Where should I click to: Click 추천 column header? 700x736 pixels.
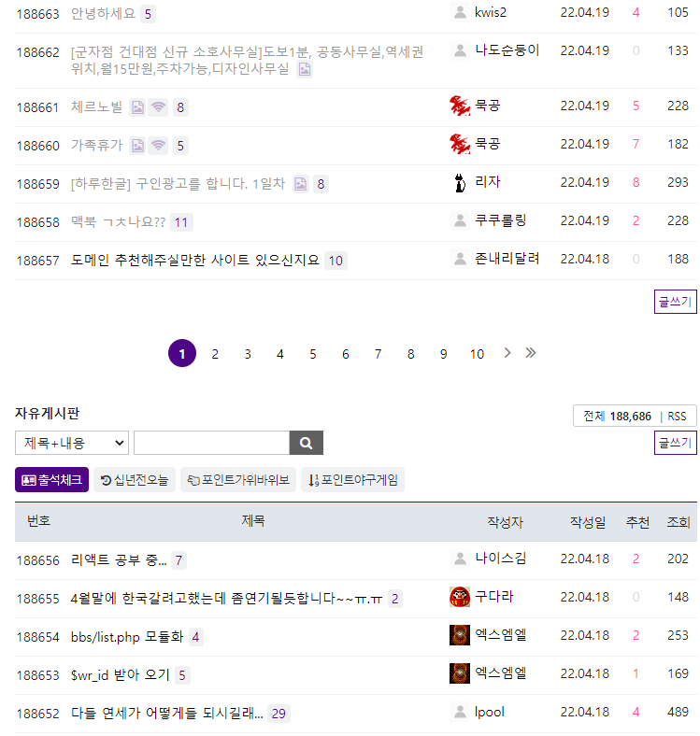pyautogui.click(x=637, y=522)
